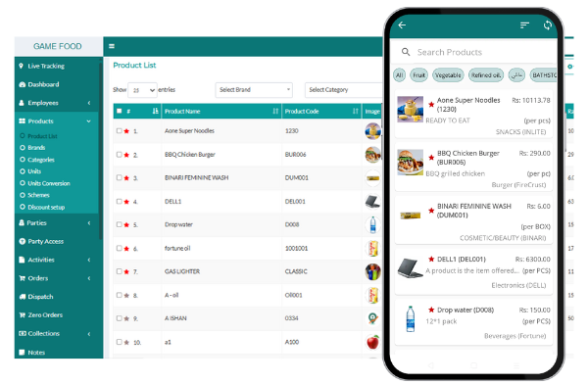
Task: Open the Select Brand dropdown
Action: pos(254,90)
